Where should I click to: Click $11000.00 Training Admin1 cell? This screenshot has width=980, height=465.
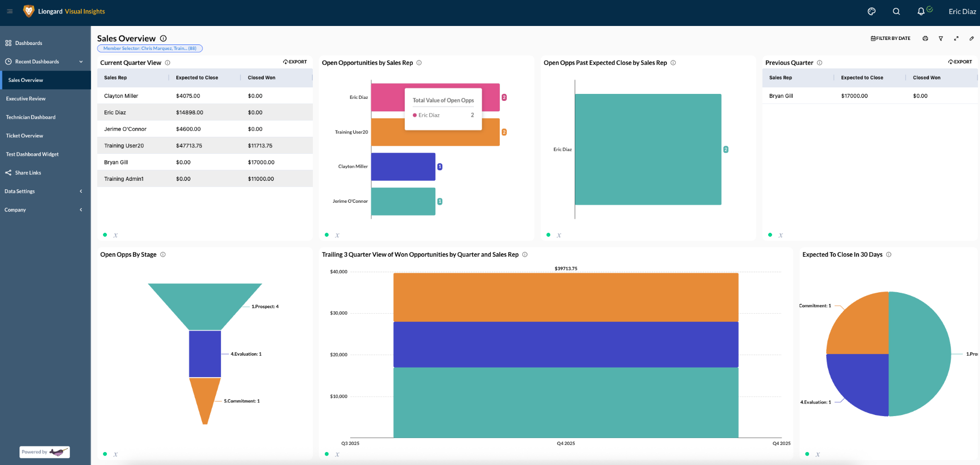261,179
